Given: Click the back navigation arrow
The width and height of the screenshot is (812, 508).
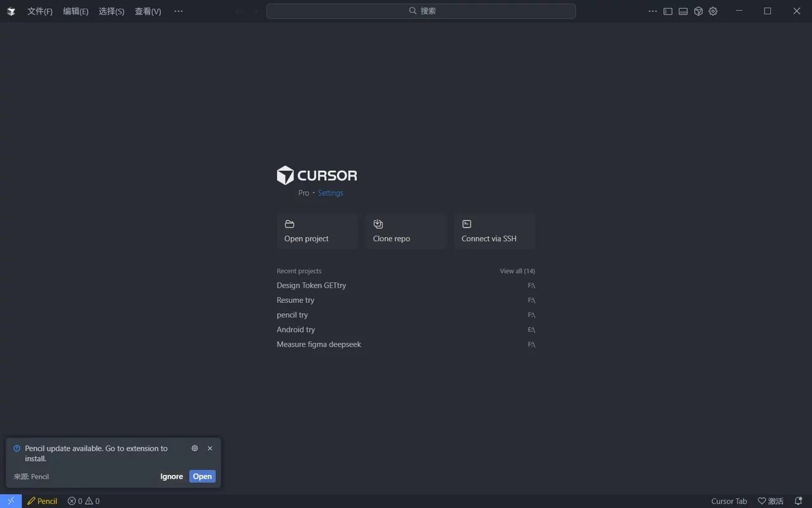Looking at the screenshot, I should [238, 11].
